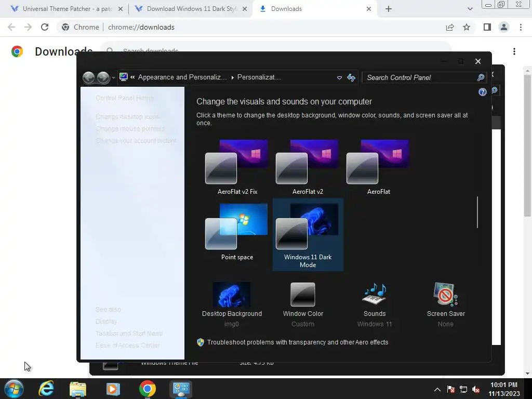Open the Window Color settings icon
Image resolution: width=532 pixels, height=399 pixels.
coord(303,295)
